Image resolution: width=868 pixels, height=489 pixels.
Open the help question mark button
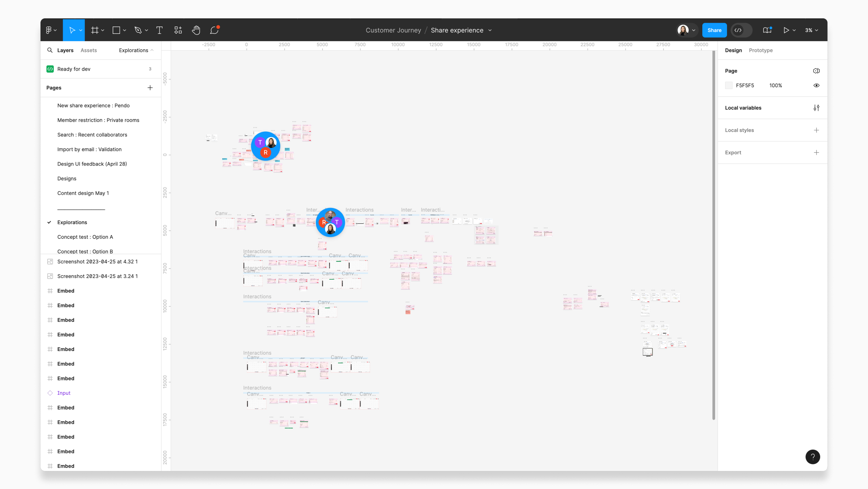click(812, 457)
